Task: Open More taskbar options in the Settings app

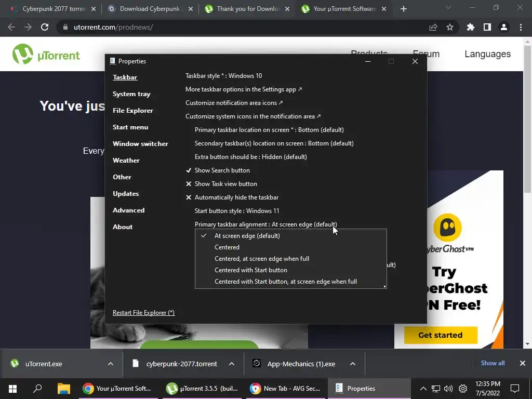Action: point(244,89)
